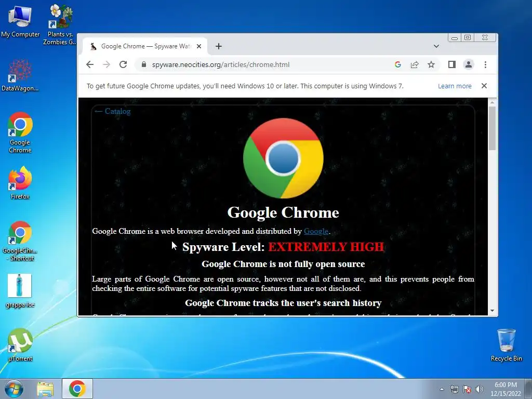
Task: Maximize the Chrome window
Action: 468,37
